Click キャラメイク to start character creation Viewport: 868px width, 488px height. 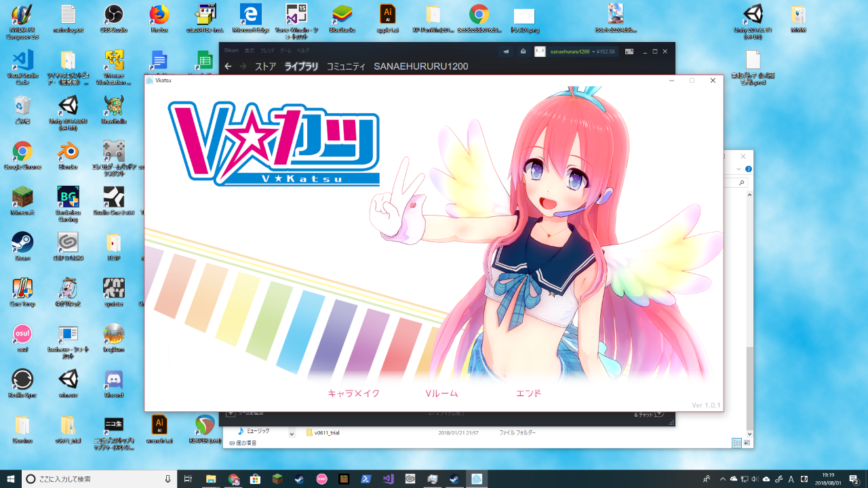353,393
